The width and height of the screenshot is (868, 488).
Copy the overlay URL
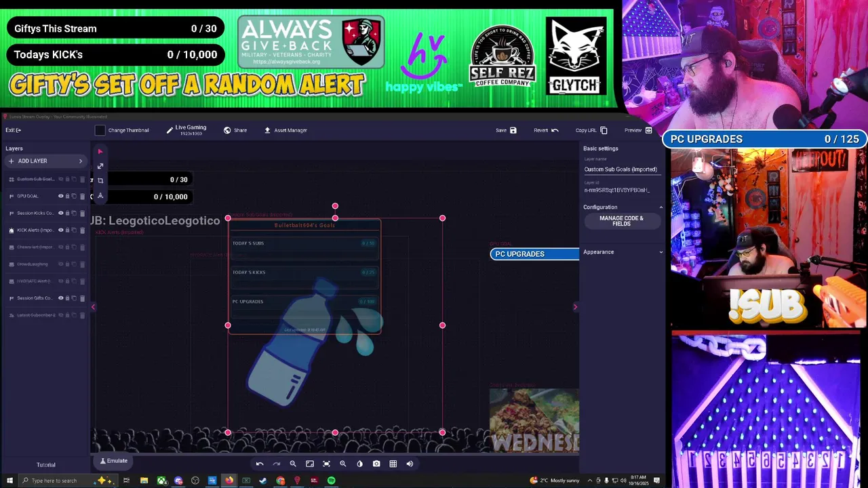pos(591,130)
